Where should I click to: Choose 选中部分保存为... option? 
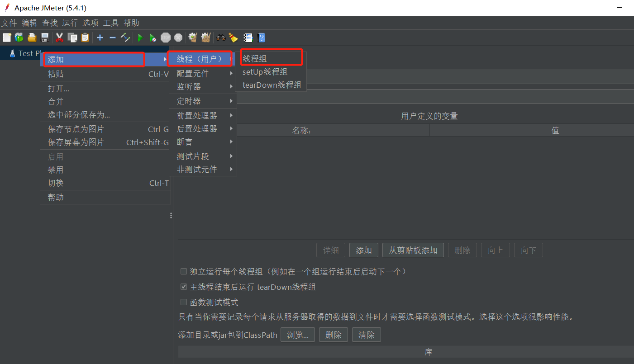[x=105, y=115]
